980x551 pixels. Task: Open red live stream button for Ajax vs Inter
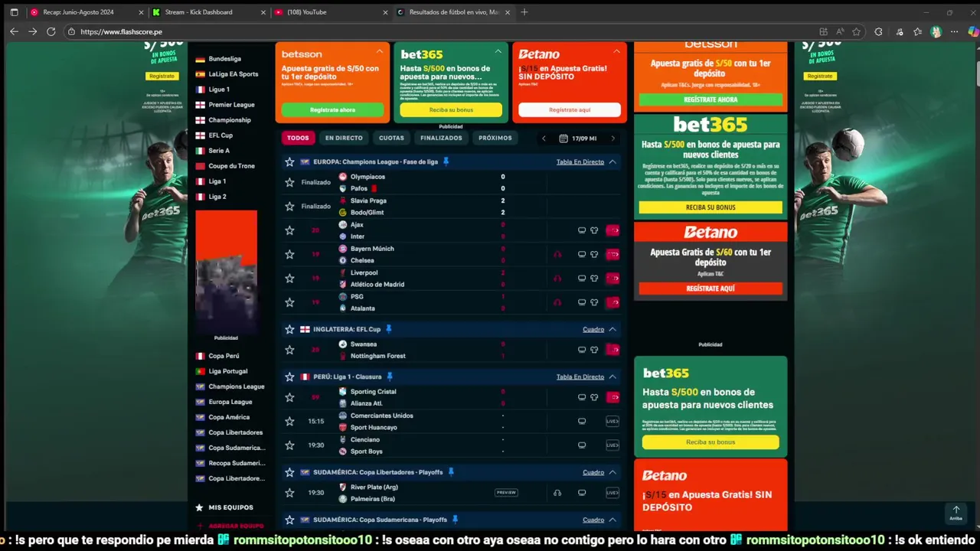point(612,230)
